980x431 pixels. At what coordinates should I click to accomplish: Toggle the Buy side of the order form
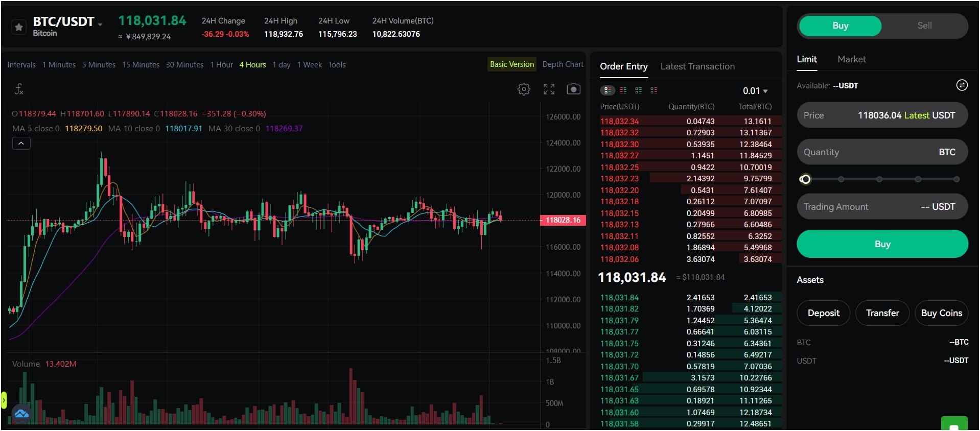[x=840, y=26]
